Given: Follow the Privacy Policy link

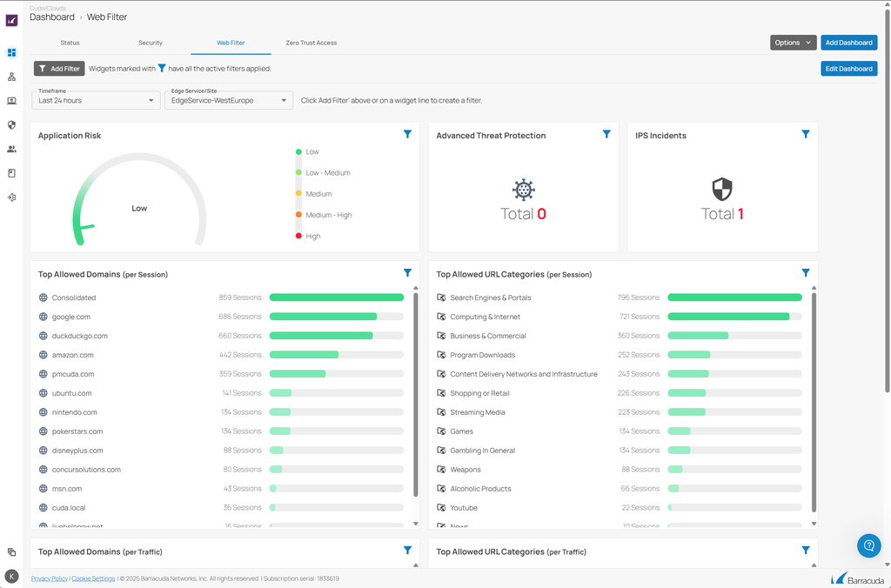Looking at the screenshot, I should [49, 578].
